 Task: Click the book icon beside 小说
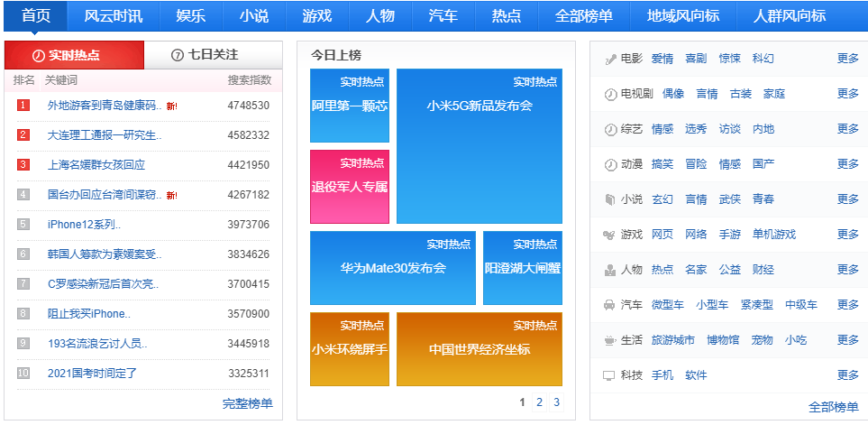point(609,199)
